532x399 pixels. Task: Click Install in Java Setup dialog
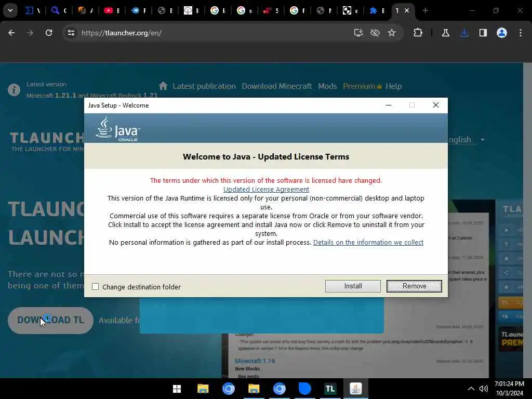353,286
